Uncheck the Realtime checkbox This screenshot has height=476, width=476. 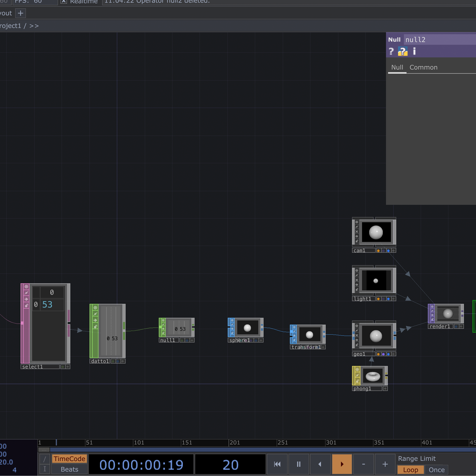click(64, 1)
